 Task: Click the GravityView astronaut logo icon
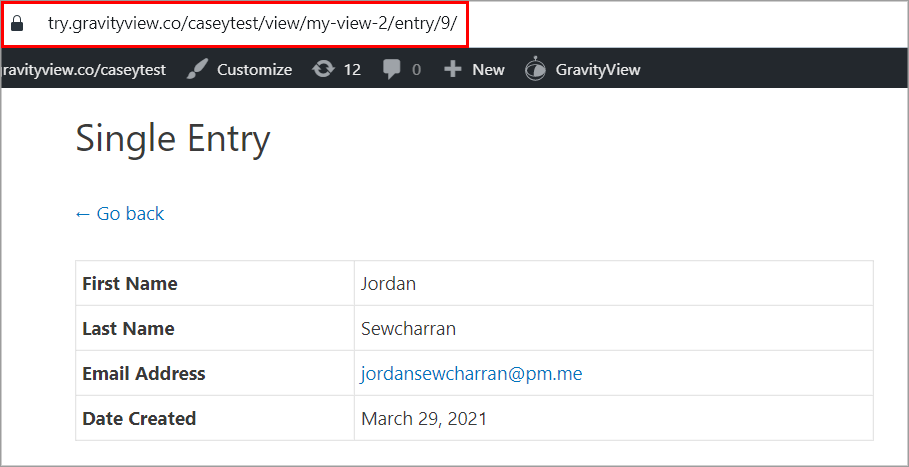pos(536,69)
